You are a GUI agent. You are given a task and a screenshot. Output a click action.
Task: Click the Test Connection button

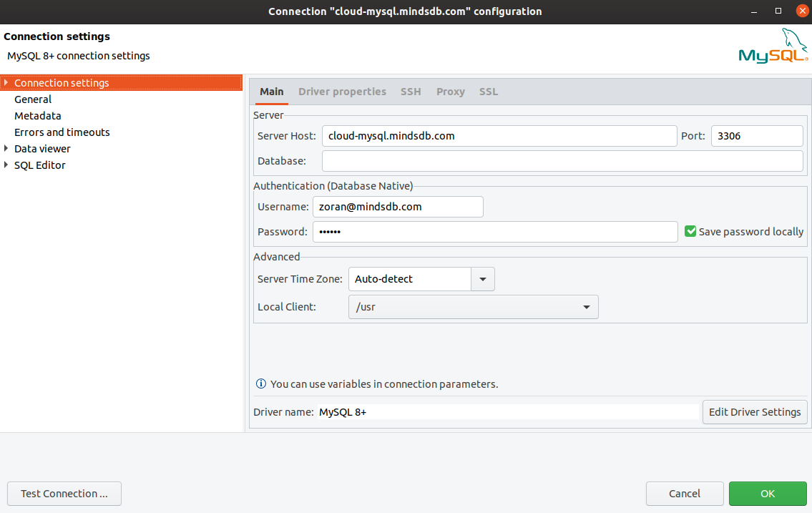(x=64, y=494)
